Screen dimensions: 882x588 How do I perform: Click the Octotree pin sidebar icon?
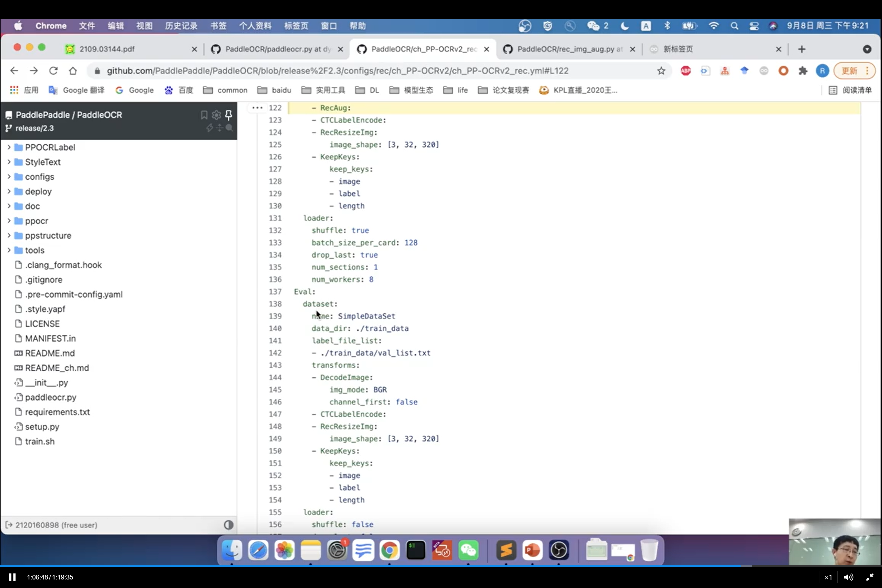[228, 115]
